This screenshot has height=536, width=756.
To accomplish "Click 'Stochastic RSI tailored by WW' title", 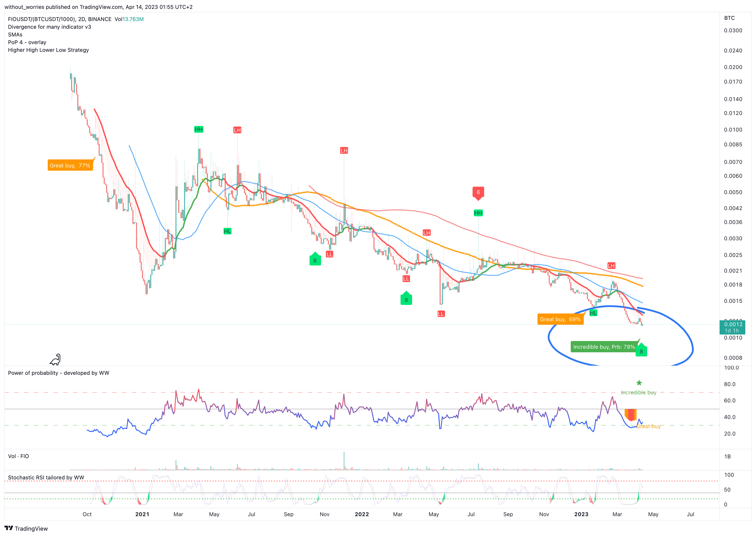I will pos(46,478).
